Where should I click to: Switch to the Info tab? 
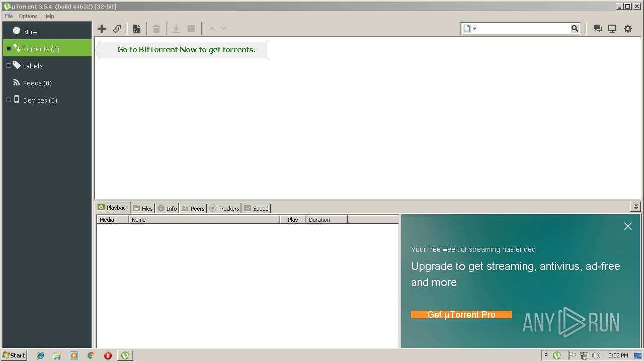(x=167, y=208)
